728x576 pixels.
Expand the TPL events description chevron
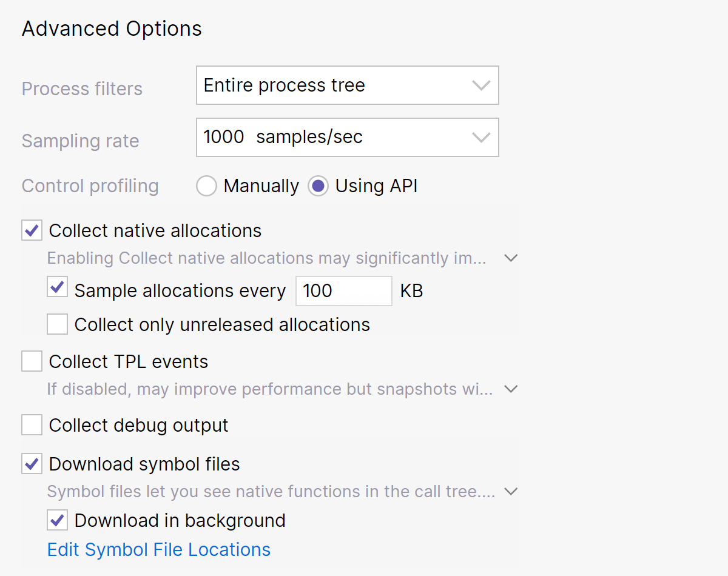(511, 389)
